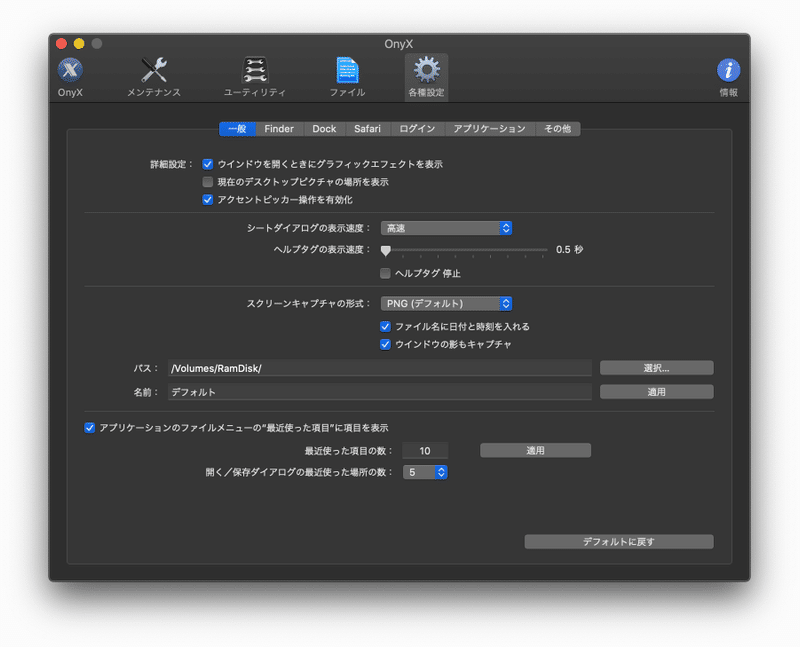Open the ユーティリティ toolbar icon
Viewport: 800px width, 647px height.
point(255,77)
